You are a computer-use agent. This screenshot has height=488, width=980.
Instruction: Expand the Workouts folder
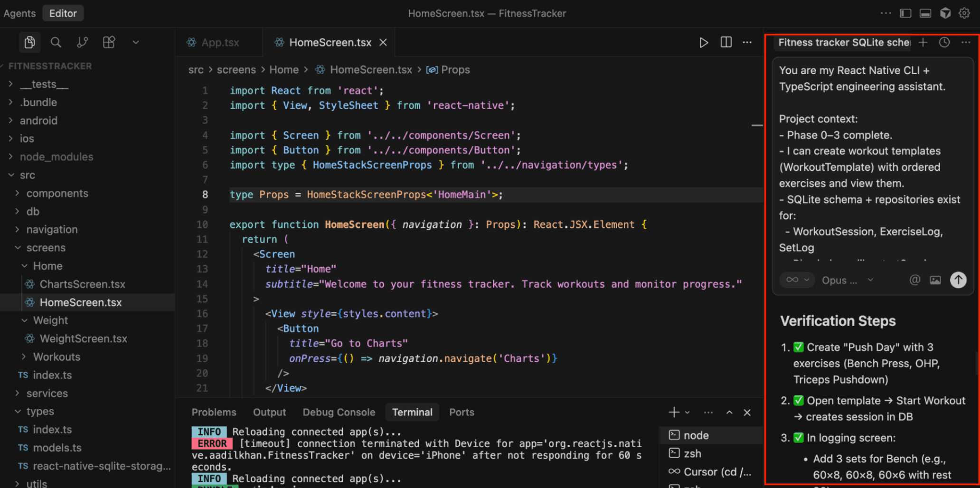pyautogui.click(x=56, y=357)
